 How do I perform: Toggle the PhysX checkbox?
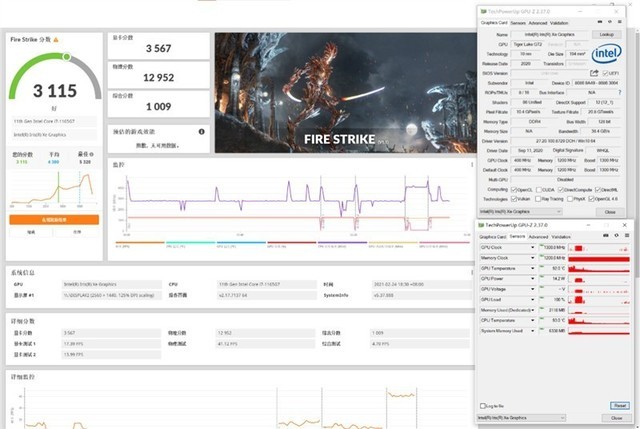[x=570, y=199]
